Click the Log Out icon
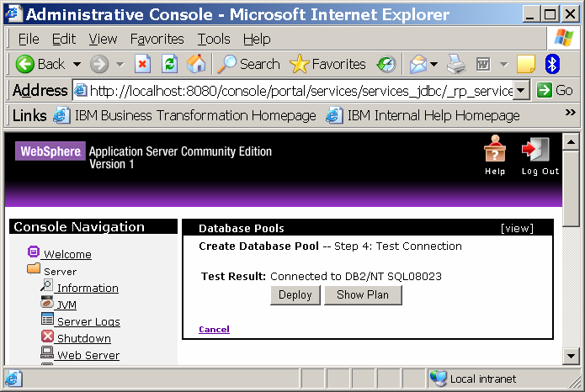Image resolution: width=585 pixels, height=392 pixels. [x=539, y=151]
